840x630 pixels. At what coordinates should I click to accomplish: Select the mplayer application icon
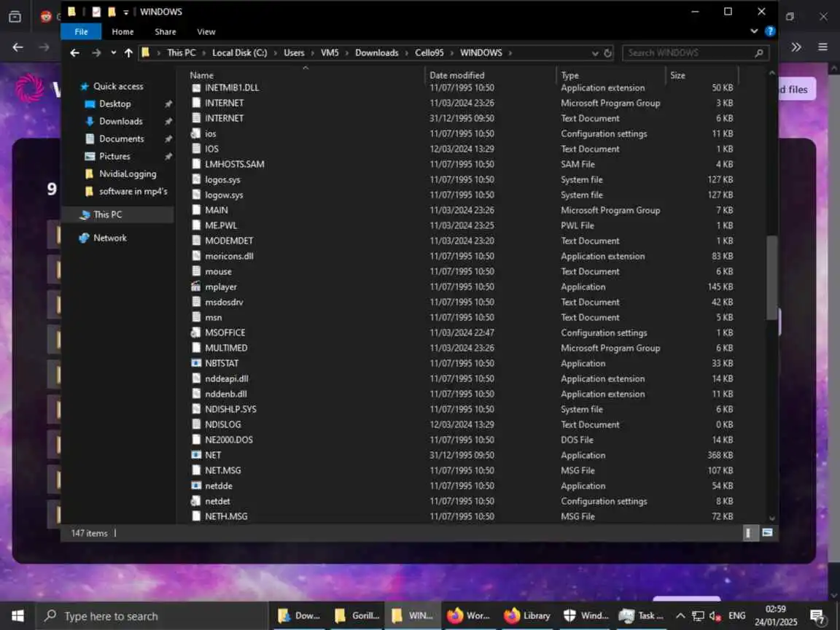click(x=196, y=287)
